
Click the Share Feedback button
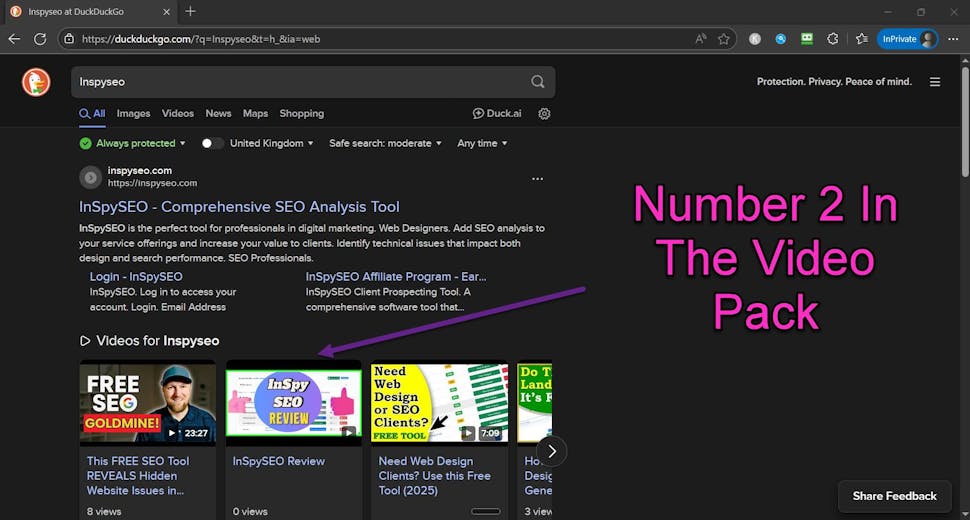(894, 496)
